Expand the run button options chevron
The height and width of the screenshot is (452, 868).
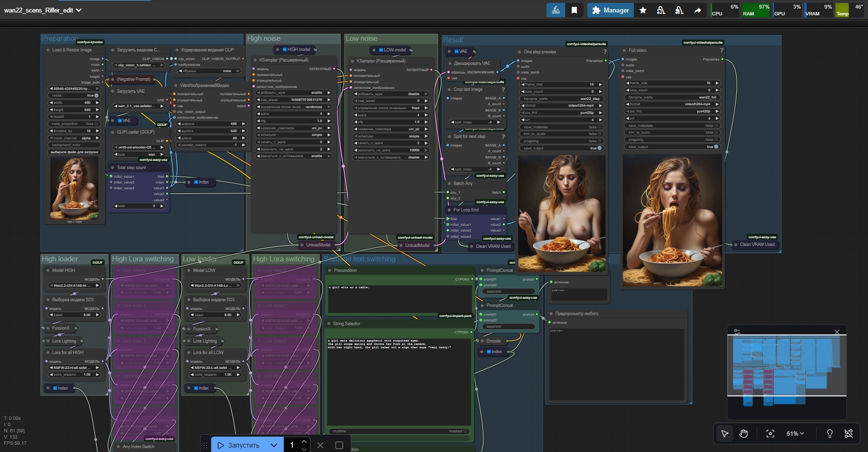pyautogui.click(x=274, y=445)
